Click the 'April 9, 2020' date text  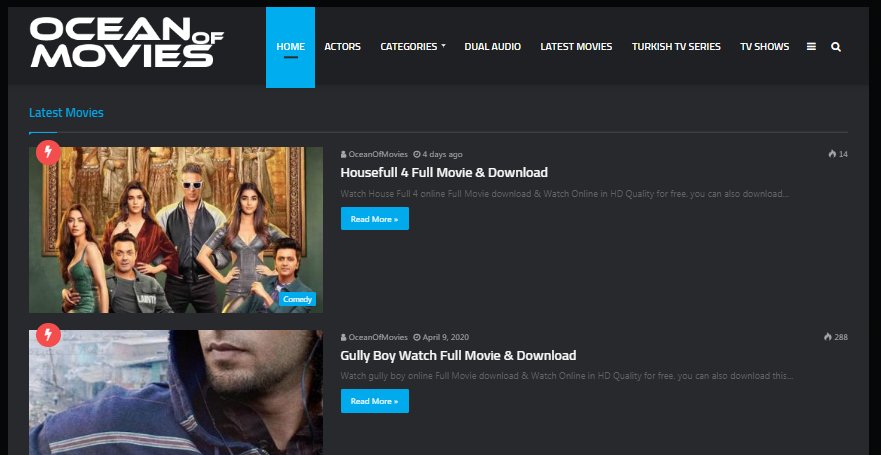coord(446,338)
